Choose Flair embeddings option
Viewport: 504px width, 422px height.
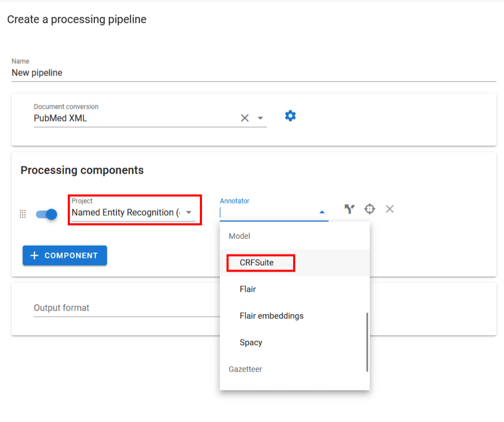(271, 316)
